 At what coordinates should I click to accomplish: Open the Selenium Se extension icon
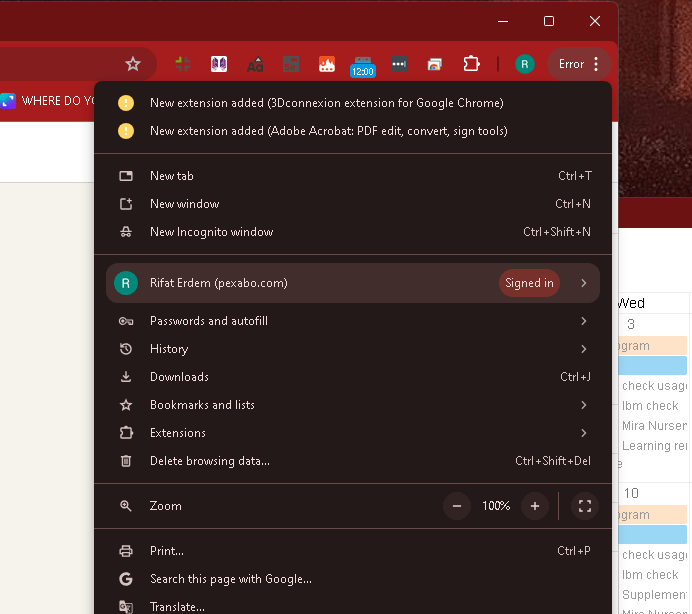click(291, 64)
